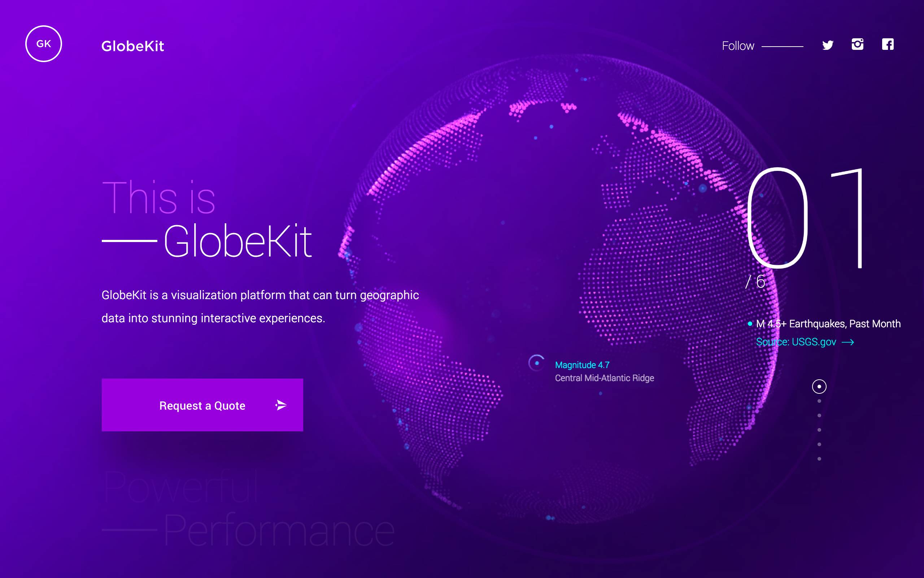Jump to slide three via third dot
This screenshot has width=924, height=578.
[x=819, y=415]
